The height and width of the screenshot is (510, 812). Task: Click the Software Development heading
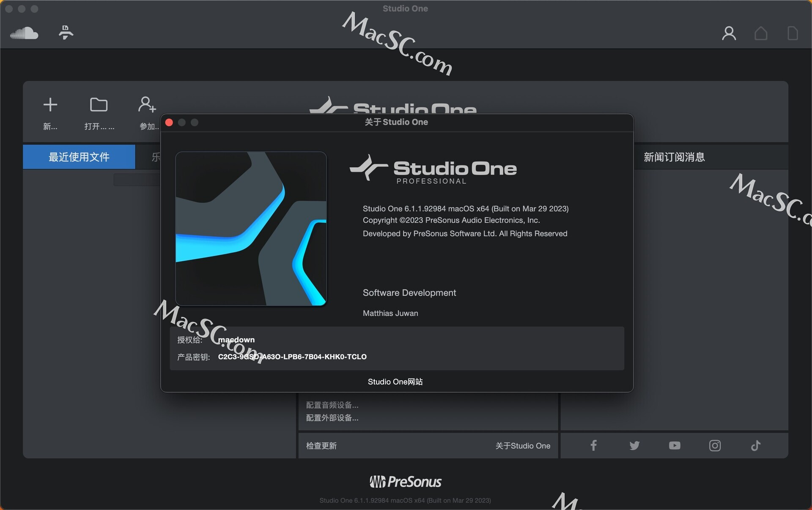pyautogui.click(x=409, y=293)
